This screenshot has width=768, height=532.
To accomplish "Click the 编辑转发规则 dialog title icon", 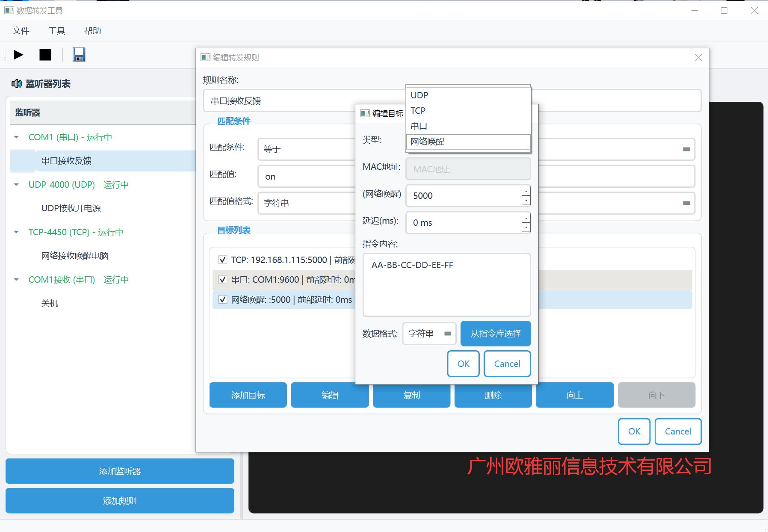I will 205,57.
